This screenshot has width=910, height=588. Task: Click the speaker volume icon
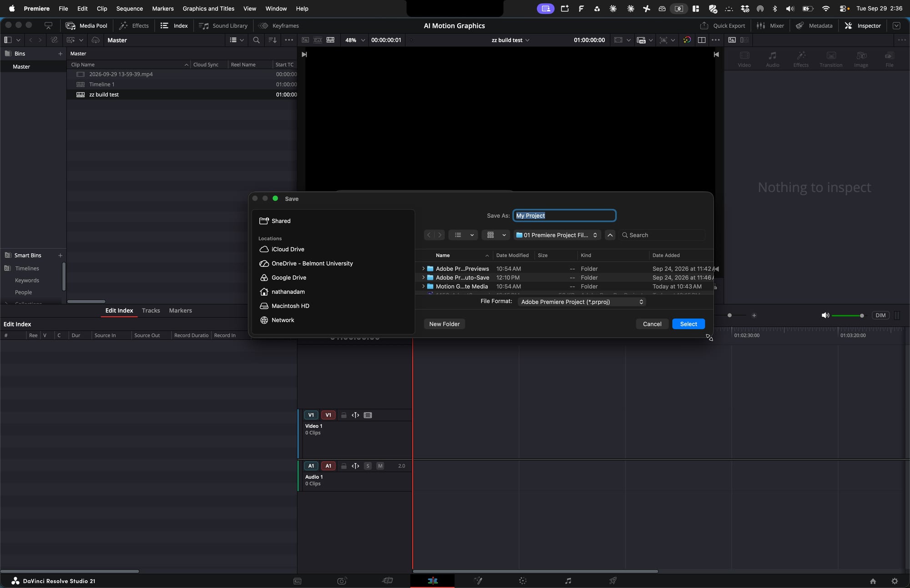(825, 315)
